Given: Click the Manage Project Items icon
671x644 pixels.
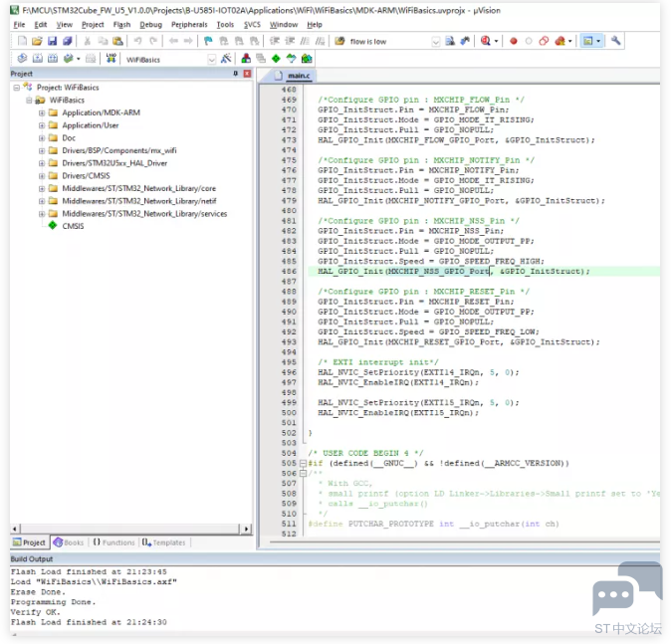Looking at the screenshot, I should click(246, 59).
